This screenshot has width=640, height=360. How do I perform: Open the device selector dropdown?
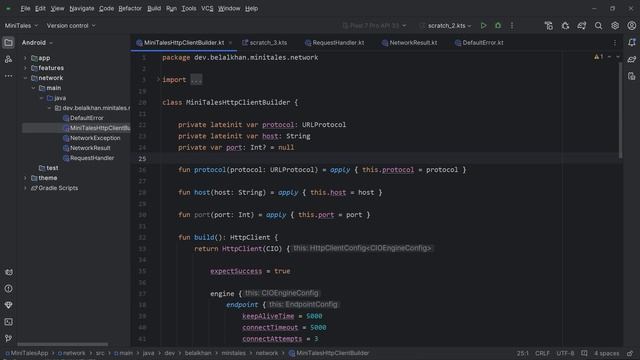pos(374,26)
